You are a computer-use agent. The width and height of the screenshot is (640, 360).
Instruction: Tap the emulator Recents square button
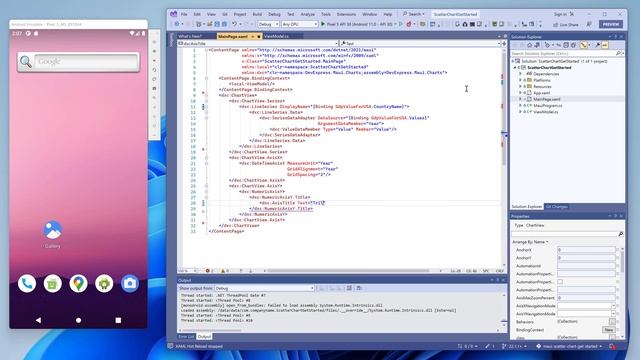click(x=118, y=320)
